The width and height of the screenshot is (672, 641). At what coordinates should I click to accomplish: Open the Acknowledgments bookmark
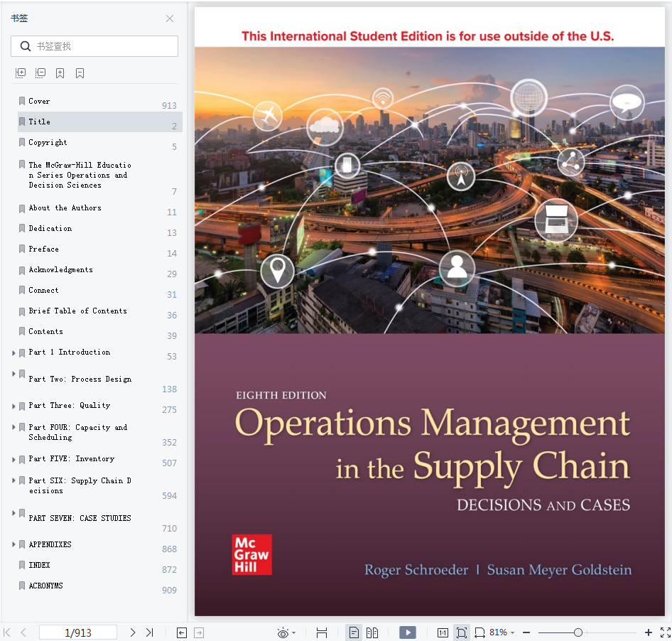click(61, 270)
